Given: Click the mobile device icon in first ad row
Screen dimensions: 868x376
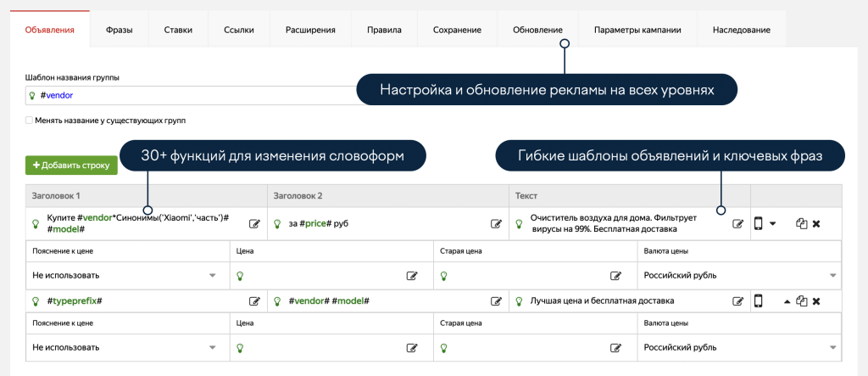Looking at the screenshot, I should point(759,223).
